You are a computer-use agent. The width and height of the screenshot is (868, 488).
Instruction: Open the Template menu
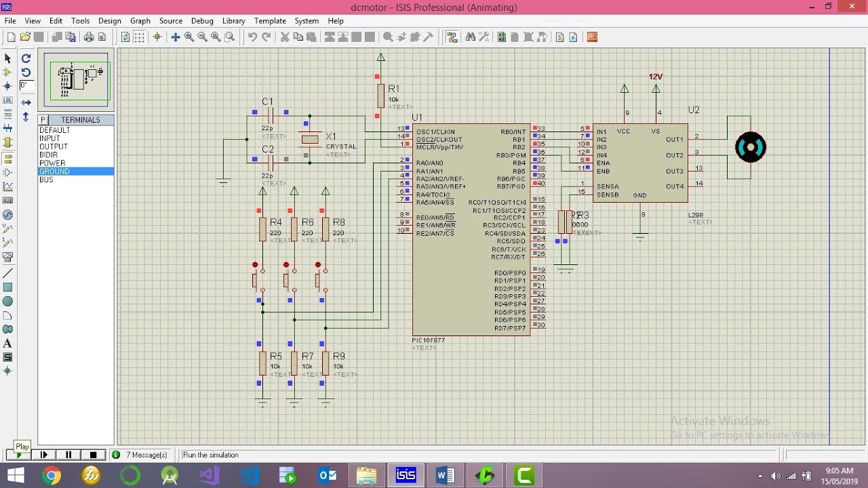(x=270, y=21)
